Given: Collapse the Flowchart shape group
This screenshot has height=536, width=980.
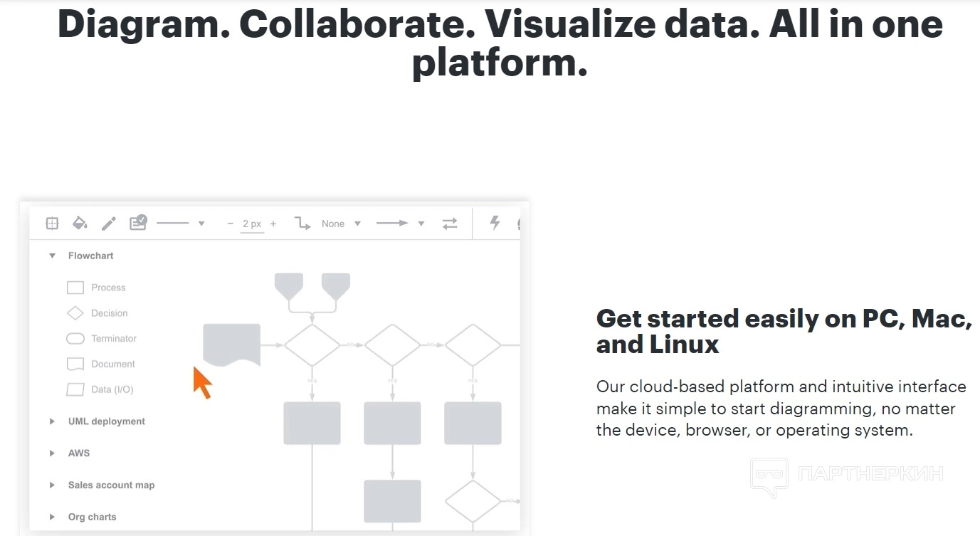Looking at the screenshot, I should (x=52, y=256).
